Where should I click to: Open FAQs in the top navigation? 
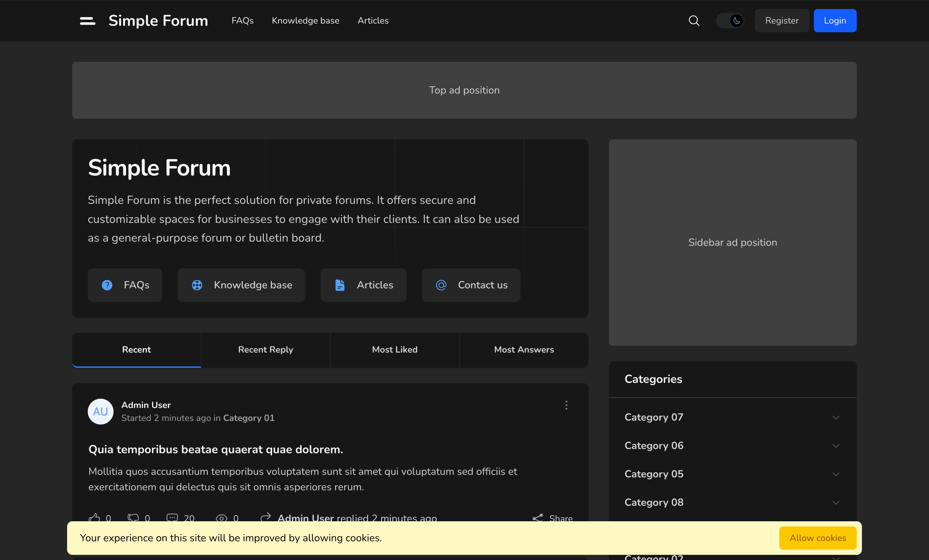(243, 21)
